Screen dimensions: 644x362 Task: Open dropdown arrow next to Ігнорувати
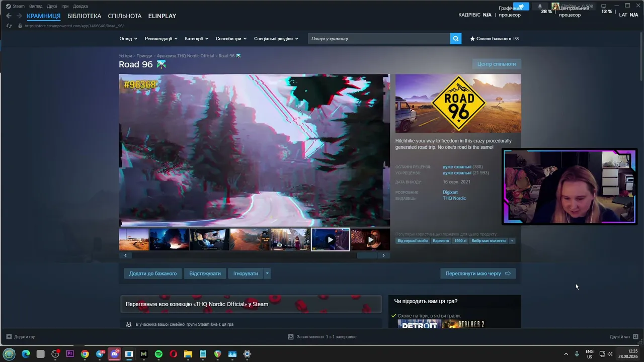(267, 274)
